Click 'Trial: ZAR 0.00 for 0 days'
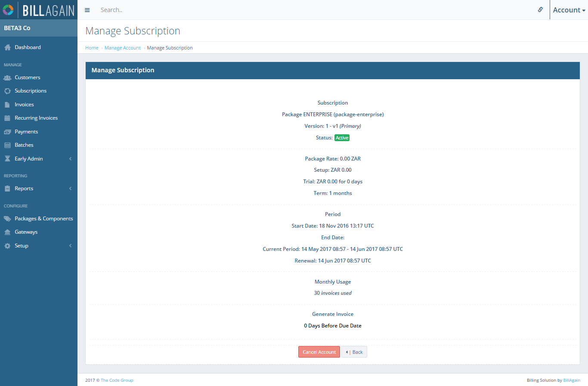 333,182
